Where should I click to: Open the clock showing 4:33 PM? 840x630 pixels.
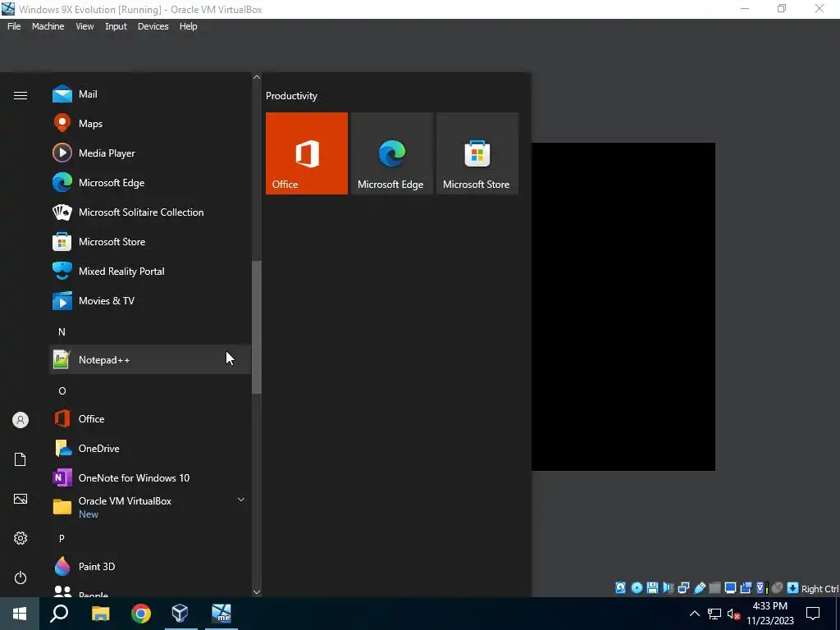coord(770,614)
